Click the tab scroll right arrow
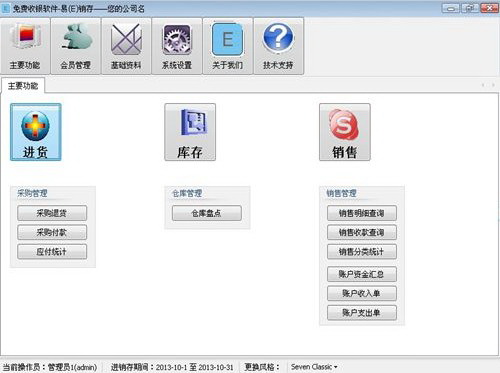The image size is (500, 373). pyautogui.click(x=493, y=85)
